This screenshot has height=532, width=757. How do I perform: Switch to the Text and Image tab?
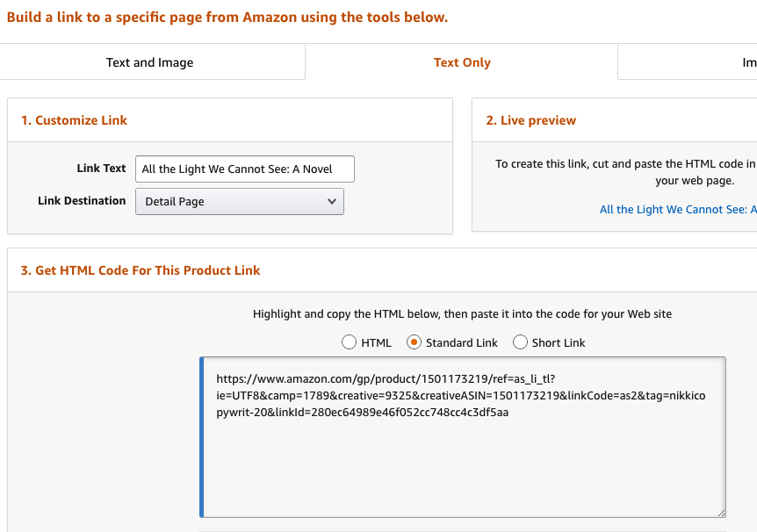[149, 62]
